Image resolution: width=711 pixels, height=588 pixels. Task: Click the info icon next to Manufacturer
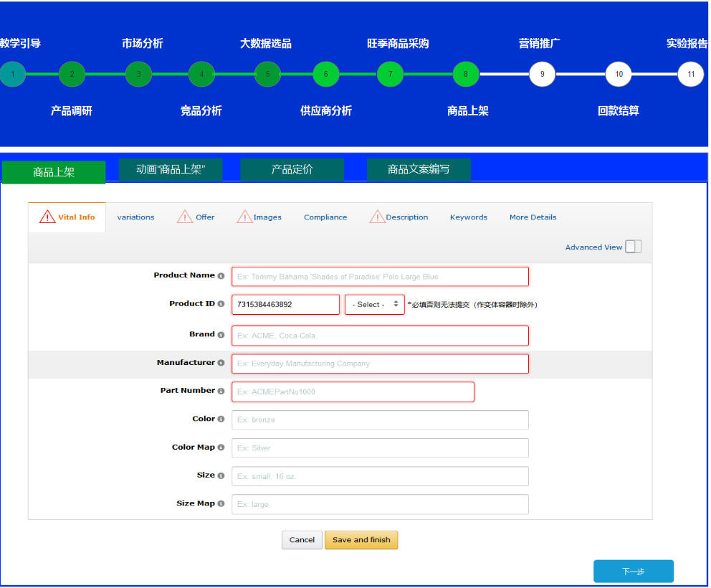[221, 364]
